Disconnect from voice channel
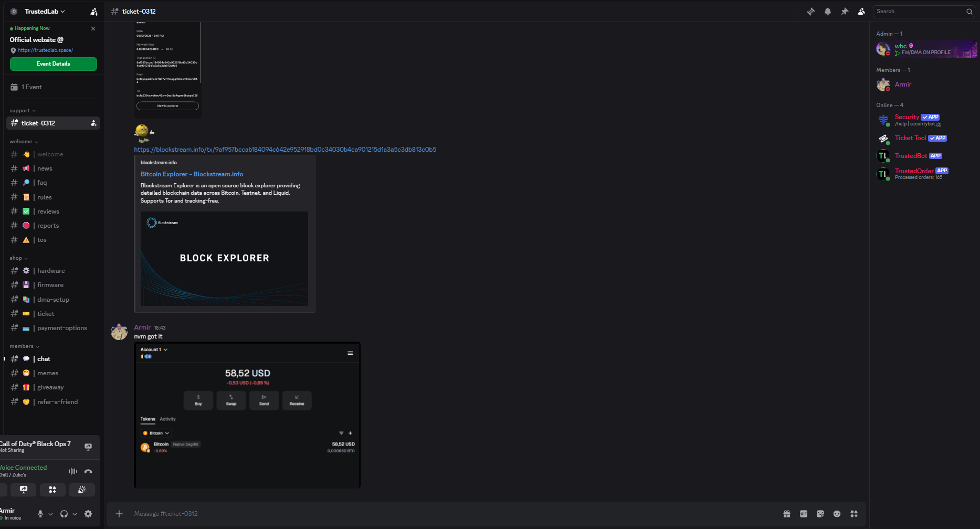The width and height of the screenshot is (980, 529). pos(88,471)
